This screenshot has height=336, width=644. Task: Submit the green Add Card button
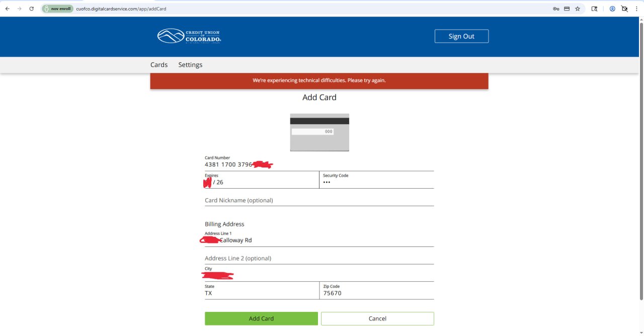tap(261, 318)
